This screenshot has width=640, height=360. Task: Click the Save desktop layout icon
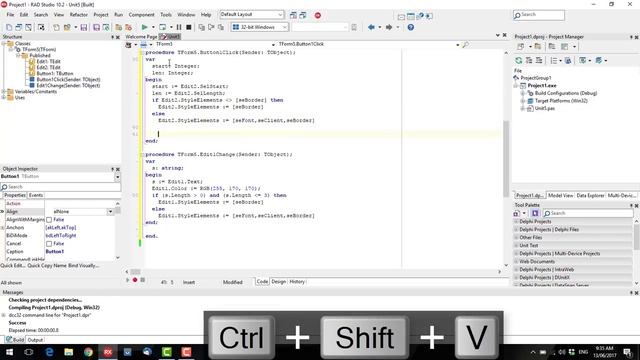[x=293, y=16]
